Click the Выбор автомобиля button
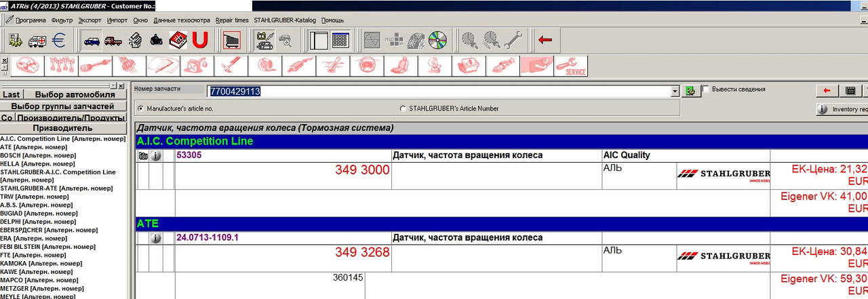The height and width of the screenshot is (299, 868). pos(75,95)
